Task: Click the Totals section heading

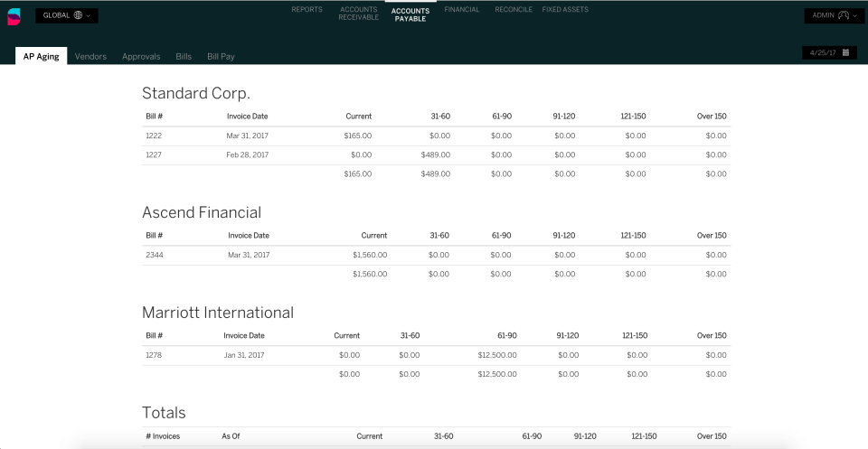Action: click(164, 413)
